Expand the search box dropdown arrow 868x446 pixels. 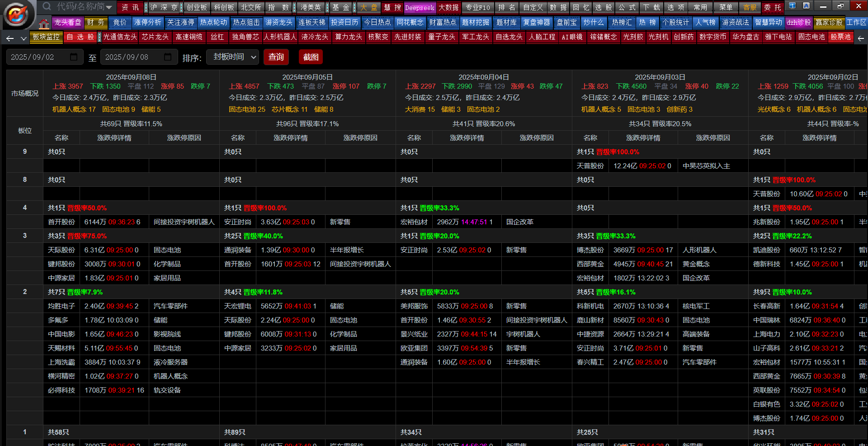click(x=110, y=6)
